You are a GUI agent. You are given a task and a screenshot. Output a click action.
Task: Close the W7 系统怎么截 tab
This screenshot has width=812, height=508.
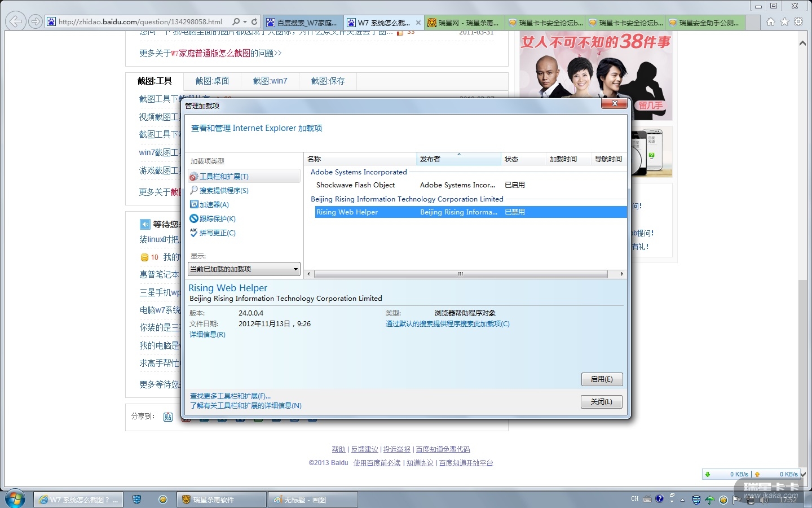pos(418,23)
